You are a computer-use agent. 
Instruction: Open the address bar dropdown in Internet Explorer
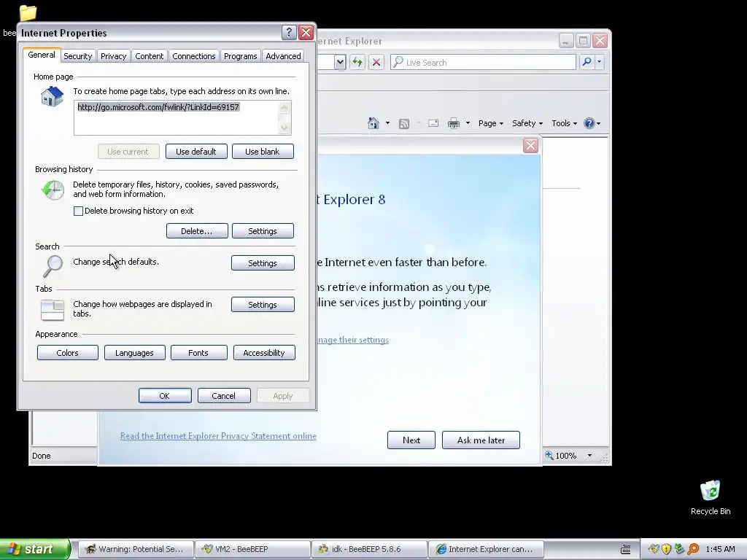pyautogui.click(x=340, y=62)
